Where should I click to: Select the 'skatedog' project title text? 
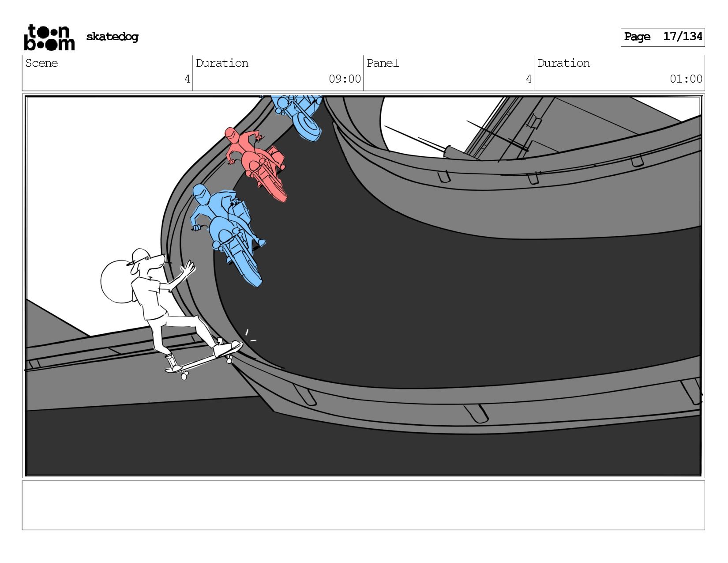pos(112,37)
